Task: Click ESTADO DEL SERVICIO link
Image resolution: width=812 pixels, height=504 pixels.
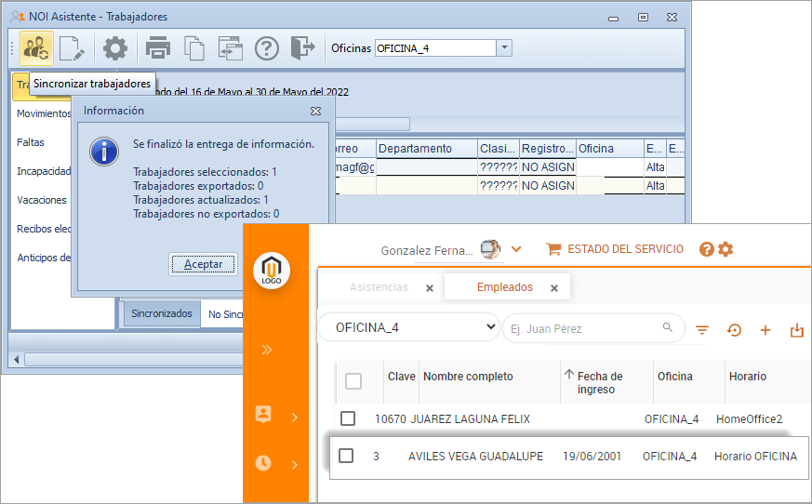Action: (x=615, y=249)
